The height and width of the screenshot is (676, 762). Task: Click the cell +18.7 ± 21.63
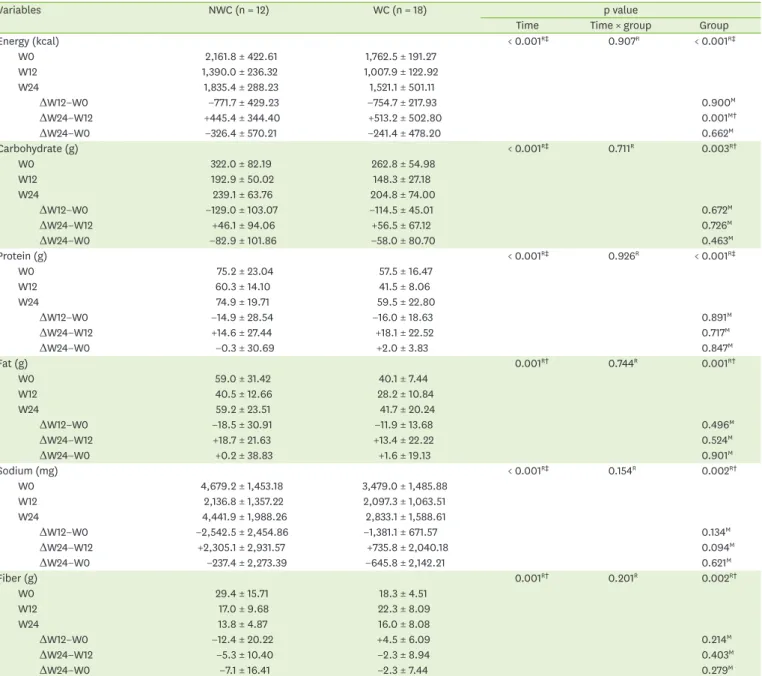click(242, 440)
